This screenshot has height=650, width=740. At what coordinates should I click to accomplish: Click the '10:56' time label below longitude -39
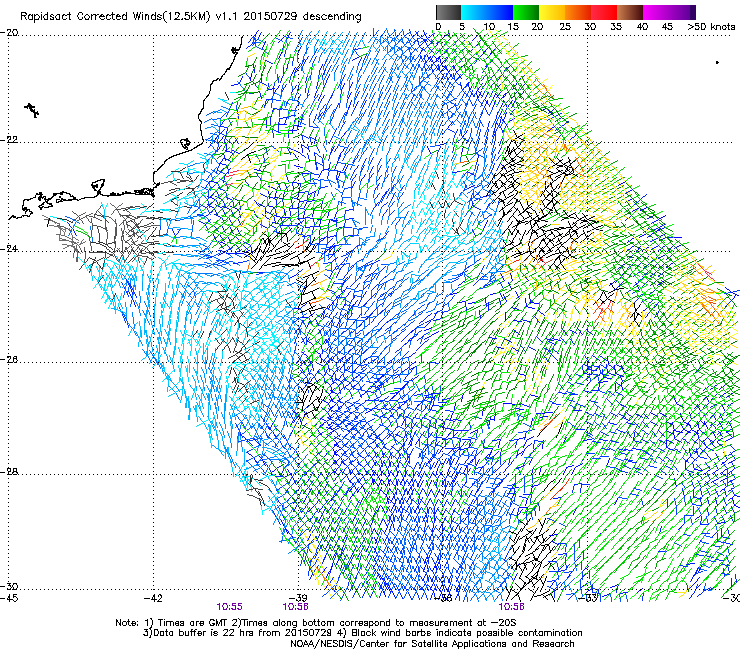pos(295,607)
